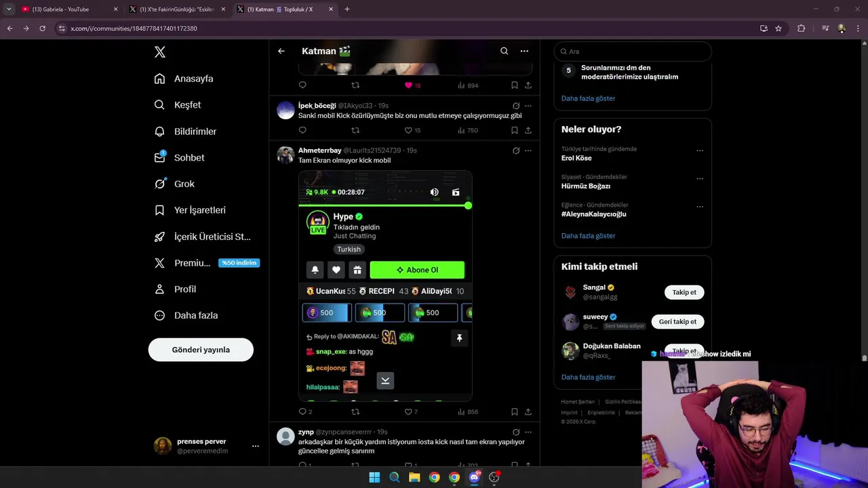Bookmark this page with star icon
This screenshot has width=868, height=488.
pyautogui.click(x=778, y=28)
